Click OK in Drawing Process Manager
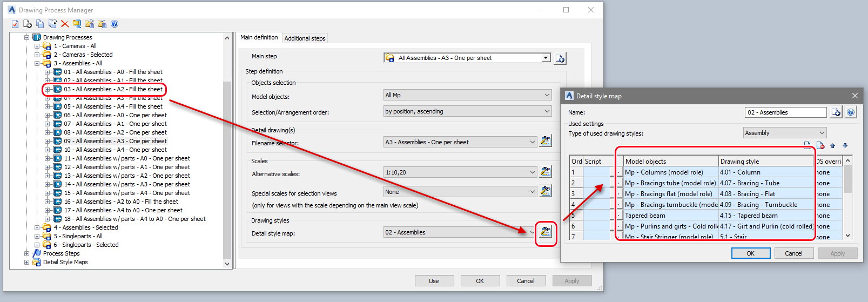 pos(480,281)
